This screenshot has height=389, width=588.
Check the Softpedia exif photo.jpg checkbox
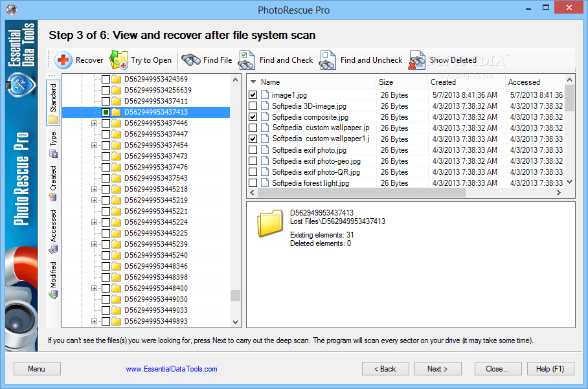pyautogui.click(x=253, y=150)
